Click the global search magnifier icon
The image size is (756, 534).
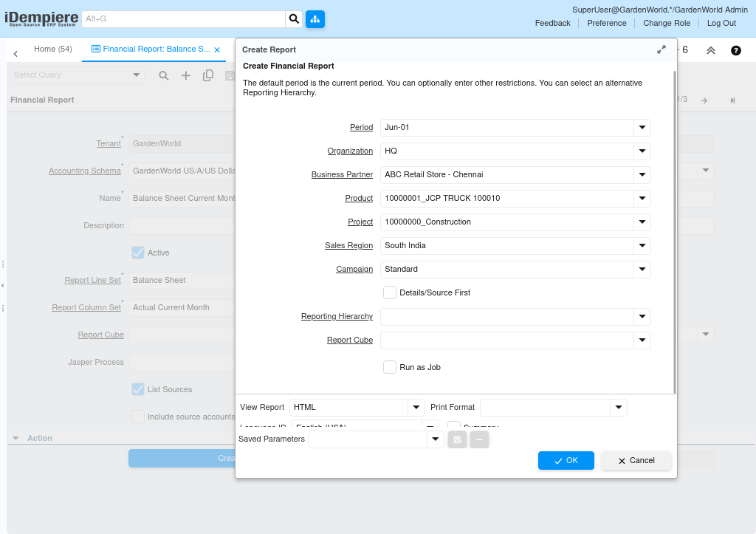(x=294, y=18)
